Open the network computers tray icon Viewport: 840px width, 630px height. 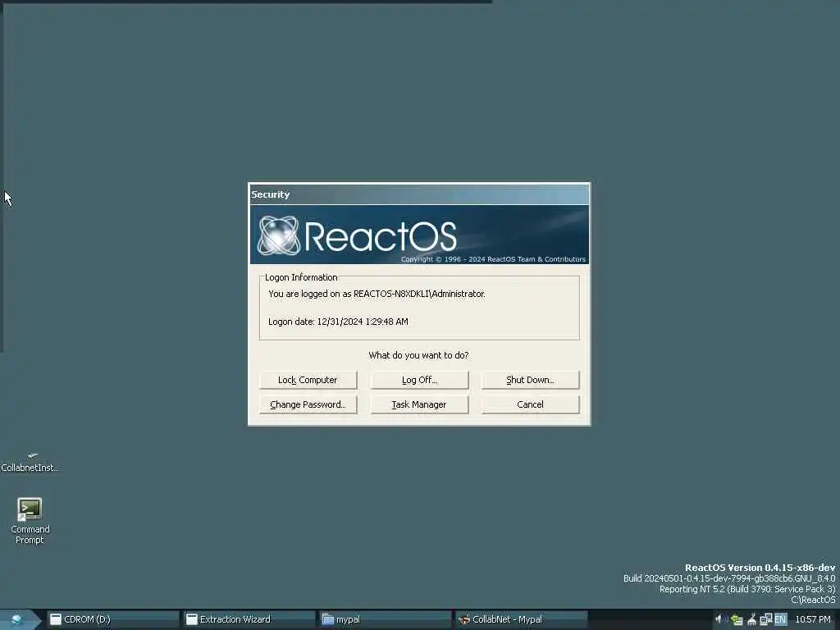click(x=765, y=620)
